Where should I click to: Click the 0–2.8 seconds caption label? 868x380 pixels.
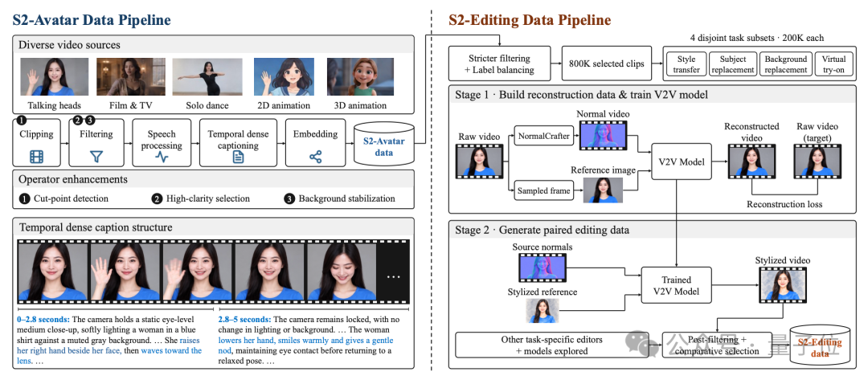pos(43,320)
